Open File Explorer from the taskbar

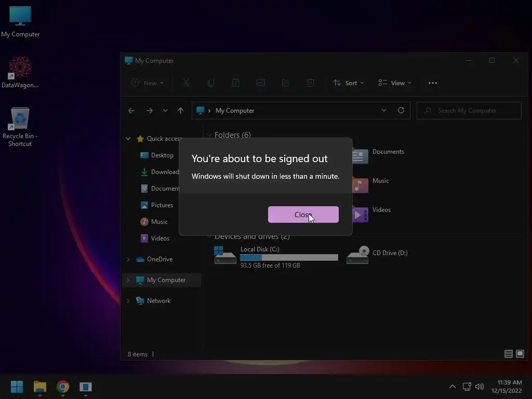(x=39, y=387)
